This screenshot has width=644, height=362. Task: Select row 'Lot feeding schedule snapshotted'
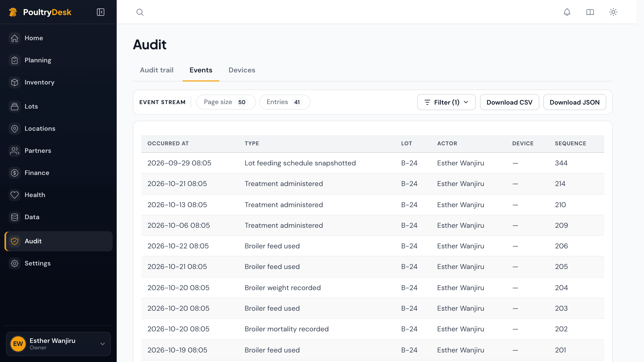coord(373,163)
